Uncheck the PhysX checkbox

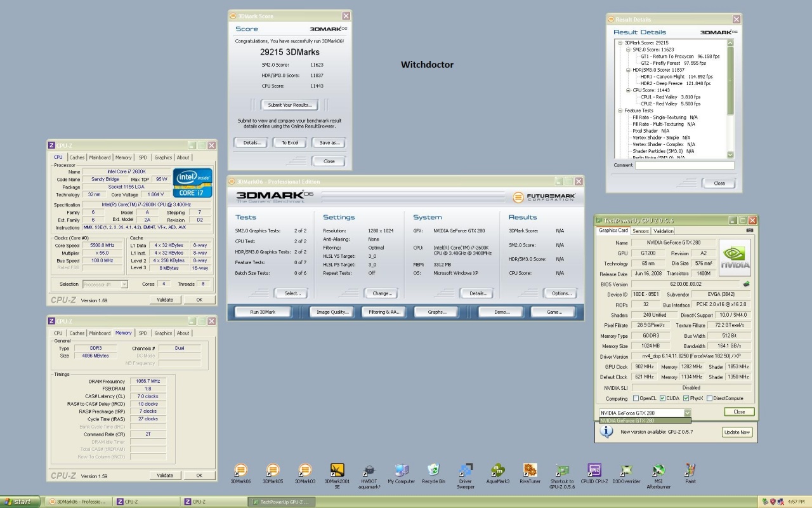tap(686, 399)
